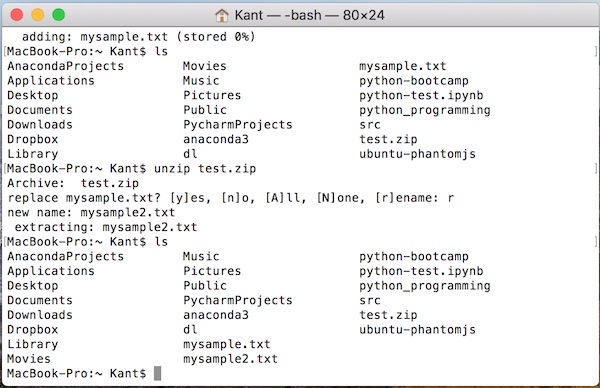
Task: Click the '[A]ll,' option in replace prompt
Action: point(286,198)
